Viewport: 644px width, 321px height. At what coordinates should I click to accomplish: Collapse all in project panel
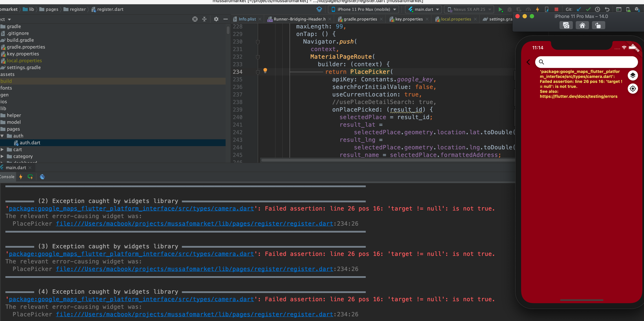tap(204, 19)
